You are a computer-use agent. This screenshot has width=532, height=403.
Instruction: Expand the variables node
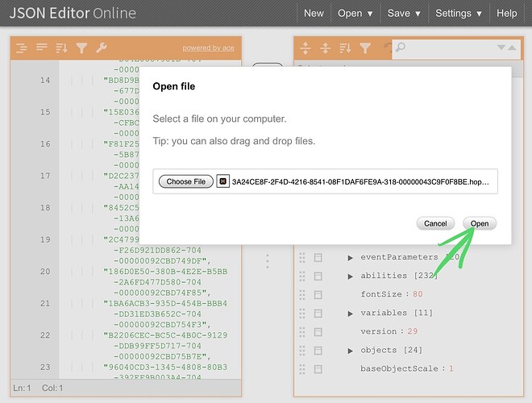(350, 314)
